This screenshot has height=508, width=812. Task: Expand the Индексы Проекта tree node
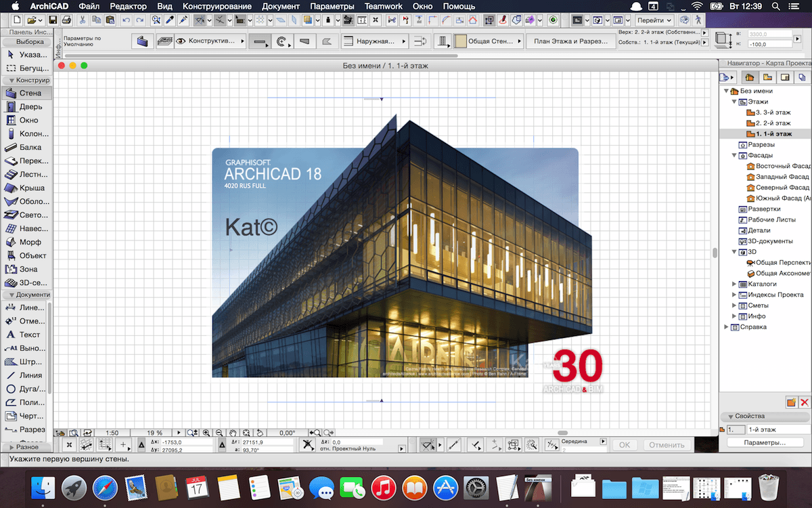pyautogui.click(x=734, y=295)
